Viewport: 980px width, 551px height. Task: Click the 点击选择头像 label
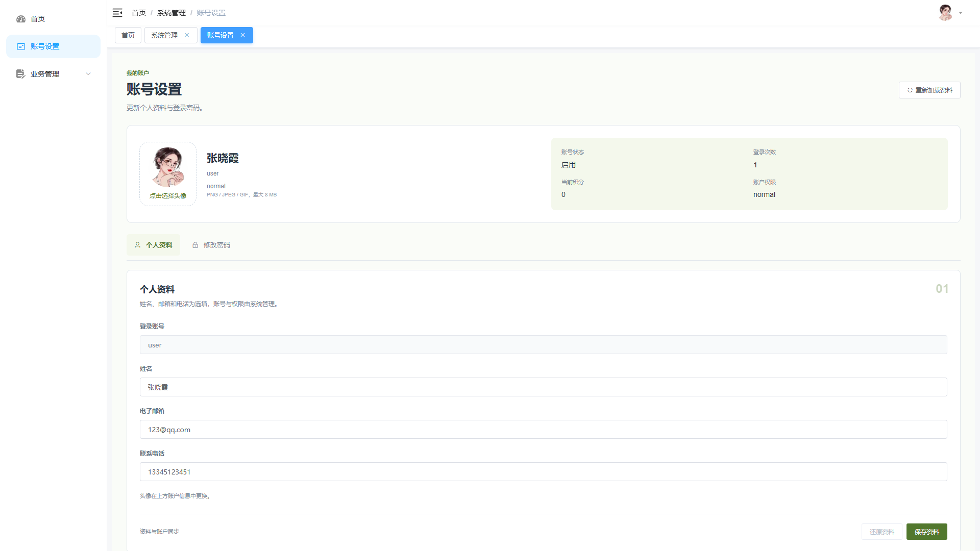tap(168, 196)
